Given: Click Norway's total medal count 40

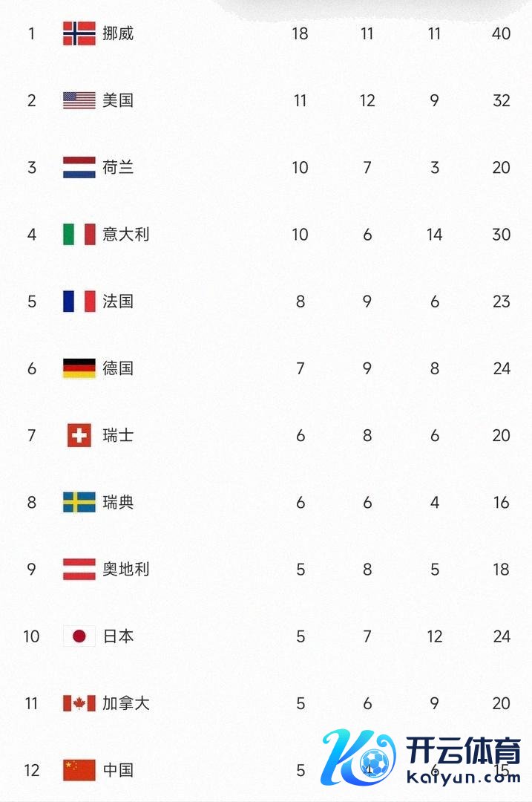Looking at the screenshot, I should point(502,33).
